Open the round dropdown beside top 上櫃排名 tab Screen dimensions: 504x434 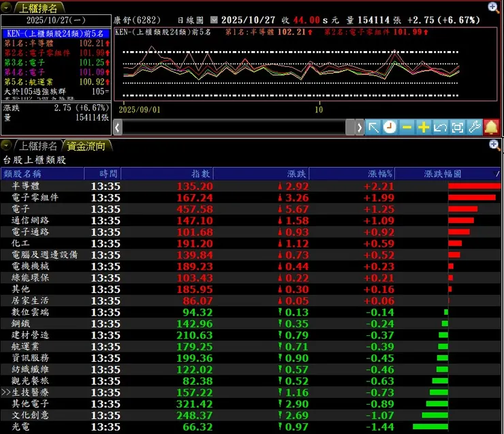(6, 7)
